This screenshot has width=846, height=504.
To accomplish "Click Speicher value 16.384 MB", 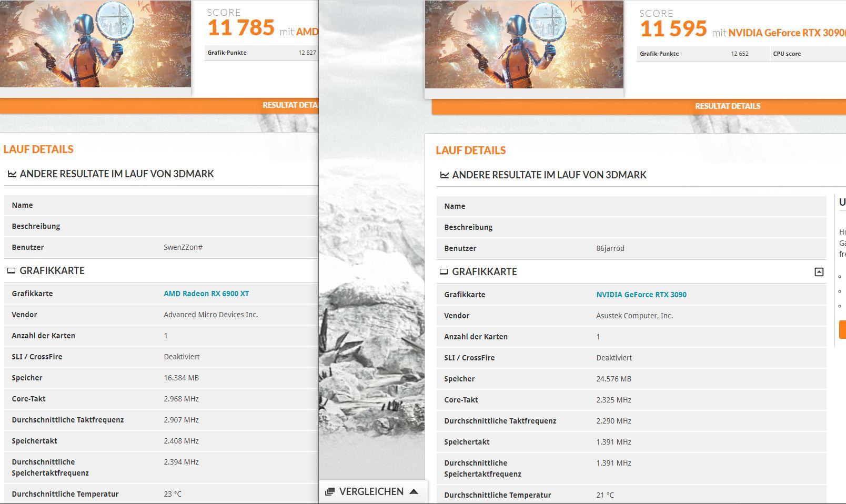I will (x=181, y=378).
